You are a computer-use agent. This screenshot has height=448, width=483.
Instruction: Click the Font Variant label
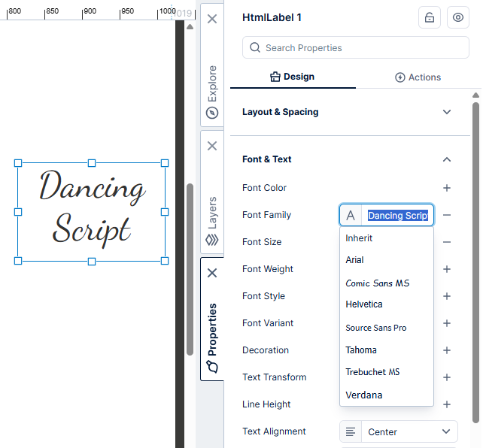click(x=268, y=323)
